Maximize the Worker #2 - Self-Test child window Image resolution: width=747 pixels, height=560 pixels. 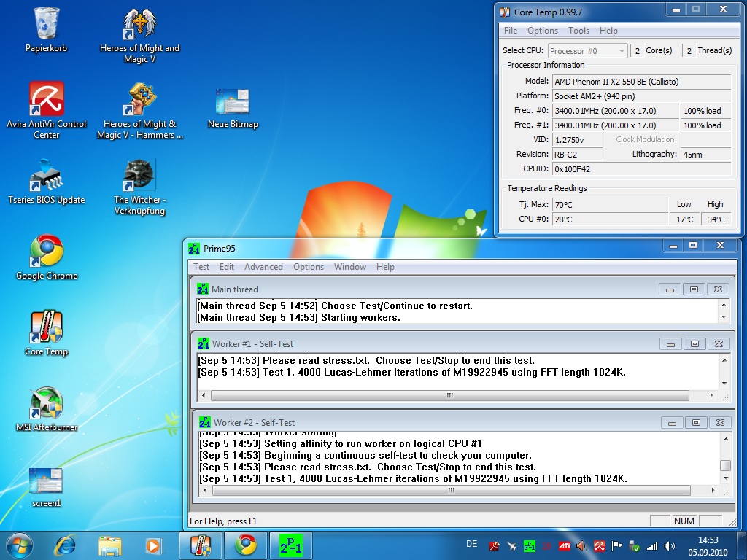point(696,422)
